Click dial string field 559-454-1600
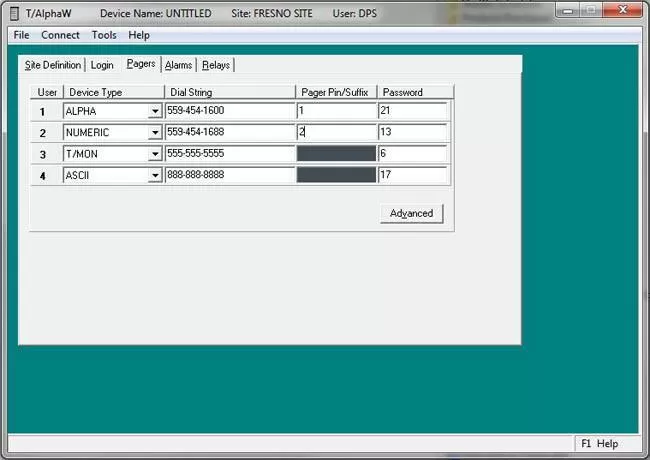 click(x=230, y=111)
